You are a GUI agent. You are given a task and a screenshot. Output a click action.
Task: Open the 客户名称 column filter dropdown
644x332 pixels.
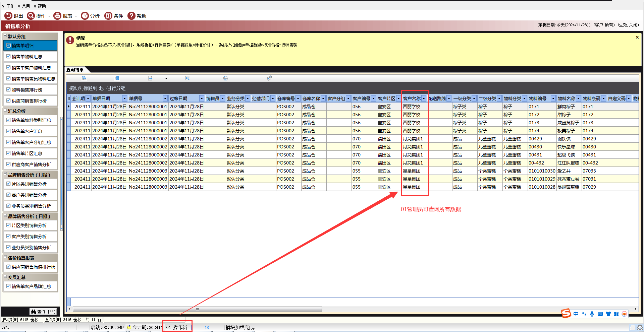tap(424, 98)
